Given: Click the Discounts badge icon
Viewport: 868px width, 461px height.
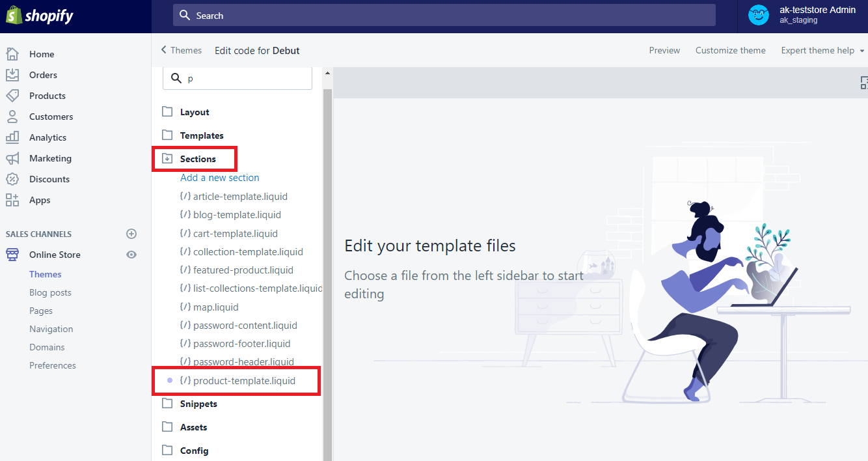Looking at the screenshot, I should tap(12, 179).
